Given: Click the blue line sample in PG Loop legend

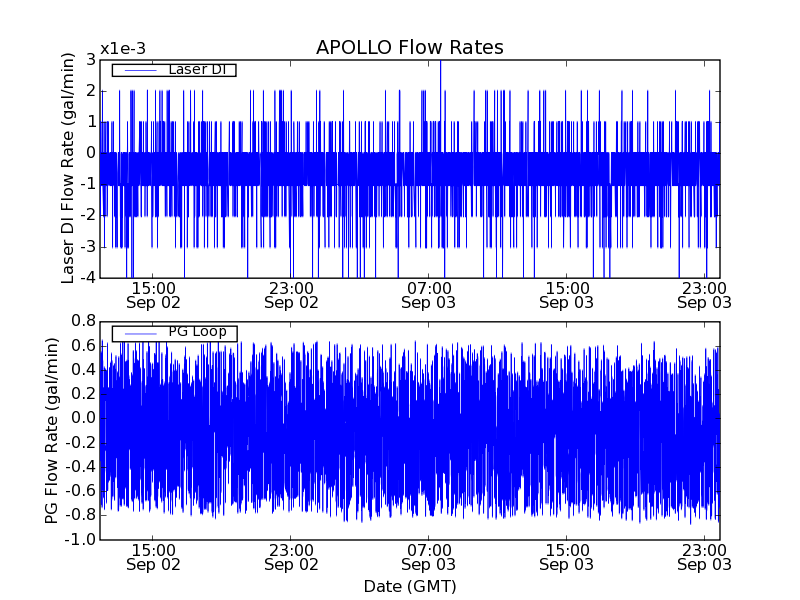Looking at the screenshot, I should click(139, 332).
